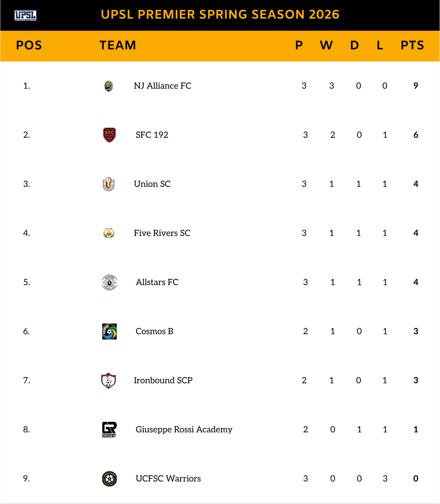Click the Five Rivers SC team name
The image size is (440, 504).
coord(162,233)
